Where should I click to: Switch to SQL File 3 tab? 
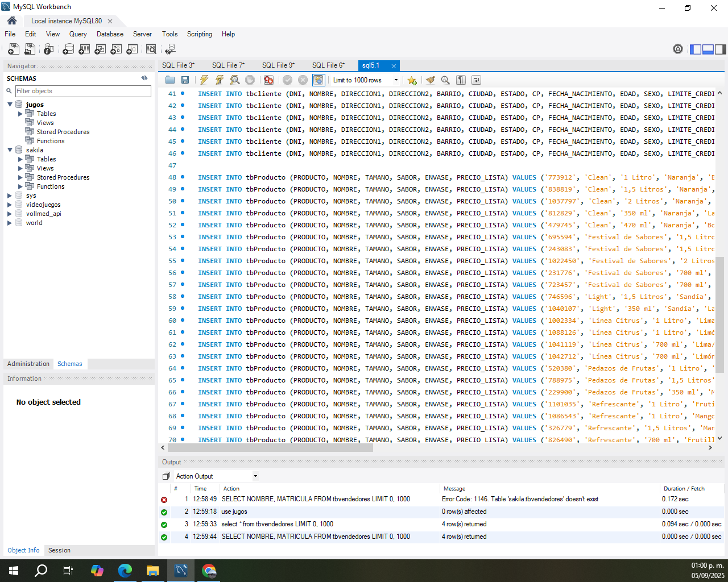[x=178, y=65]
